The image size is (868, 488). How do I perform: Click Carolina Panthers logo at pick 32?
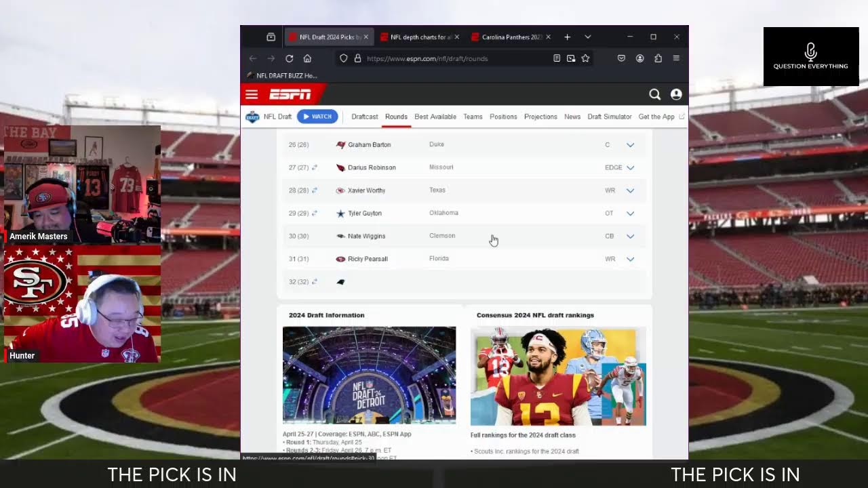[340, 282]
